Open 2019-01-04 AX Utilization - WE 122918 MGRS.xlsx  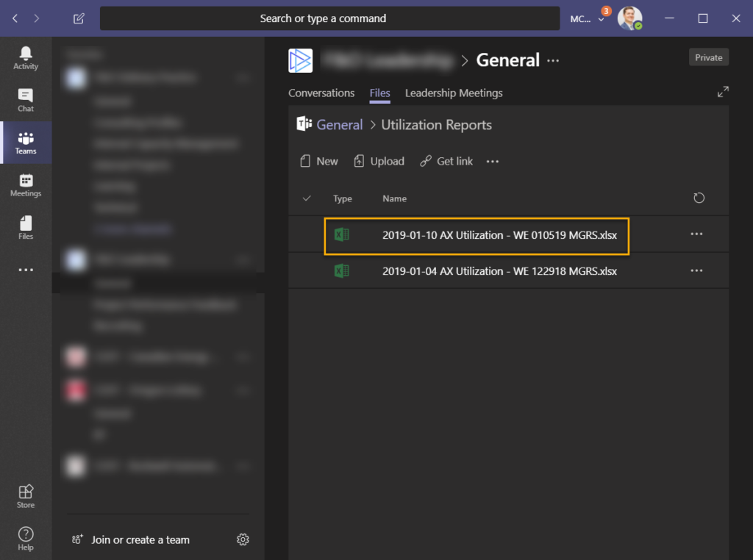coord(499,271)
